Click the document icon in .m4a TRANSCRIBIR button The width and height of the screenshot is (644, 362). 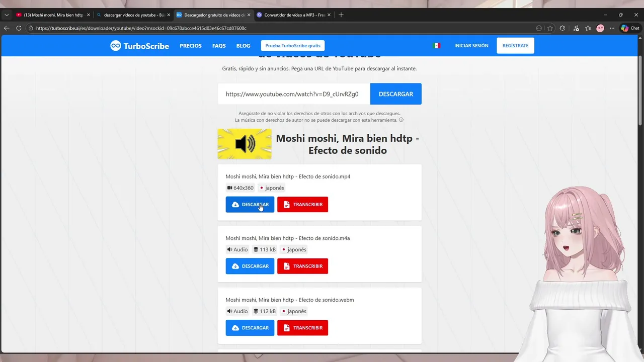(x=287, y=266)
